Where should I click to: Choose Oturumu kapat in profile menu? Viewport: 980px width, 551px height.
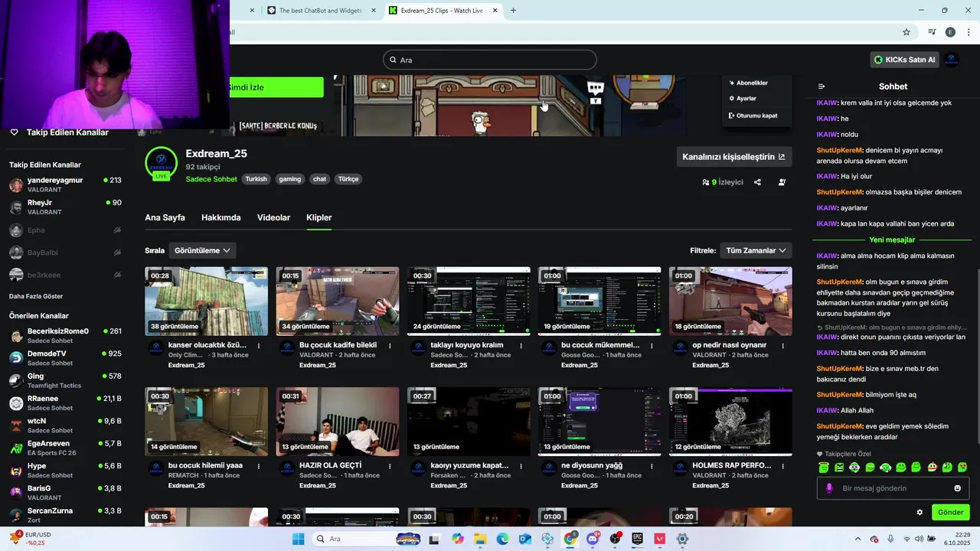(753, 116)
